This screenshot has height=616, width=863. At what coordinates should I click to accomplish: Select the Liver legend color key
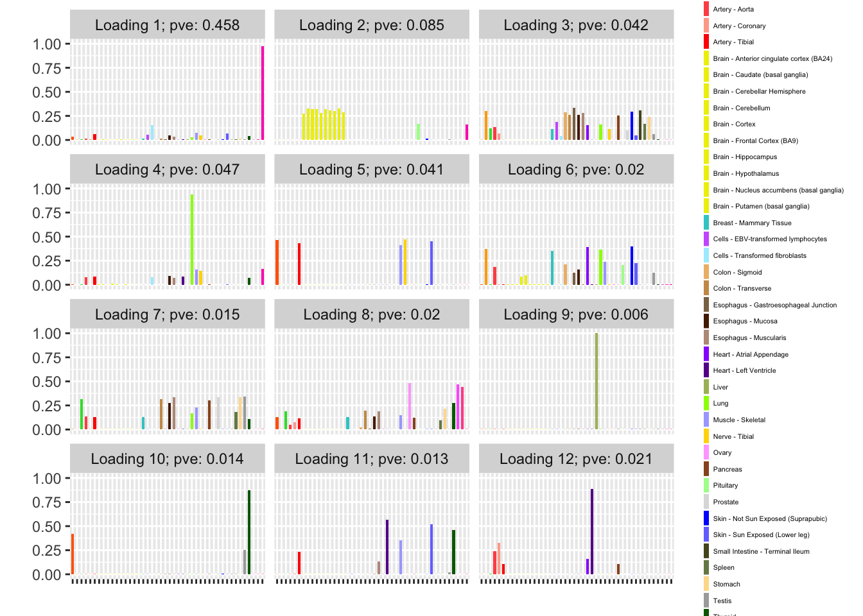click(x=706, y=387)
